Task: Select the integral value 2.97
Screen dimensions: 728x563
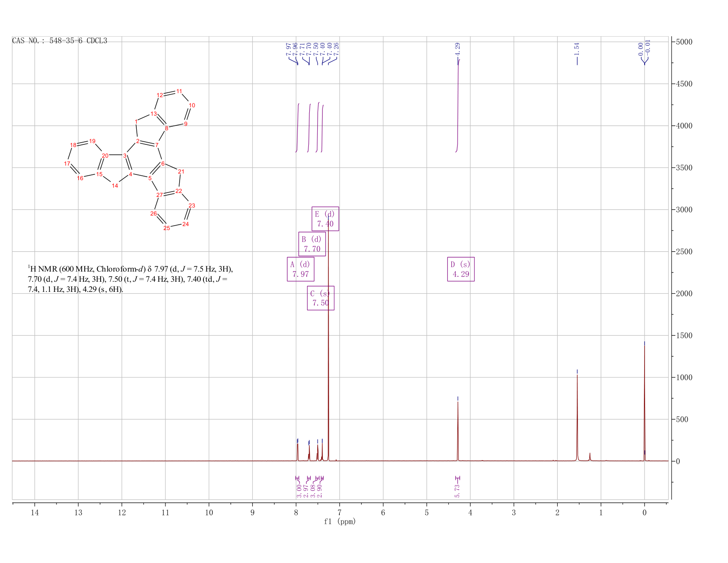Action: point(306,491)
